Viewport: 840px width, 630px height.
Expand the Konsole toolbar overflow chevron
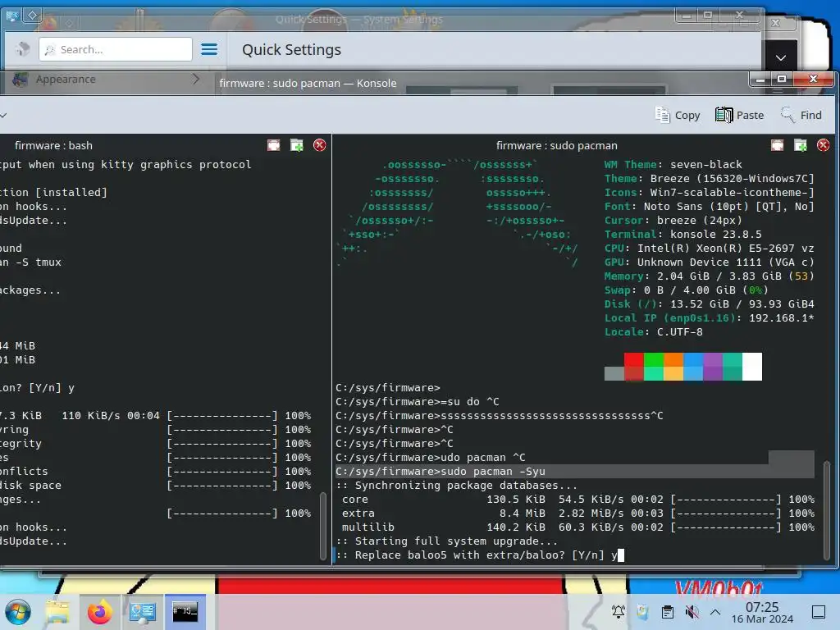[x=3, y=115]
